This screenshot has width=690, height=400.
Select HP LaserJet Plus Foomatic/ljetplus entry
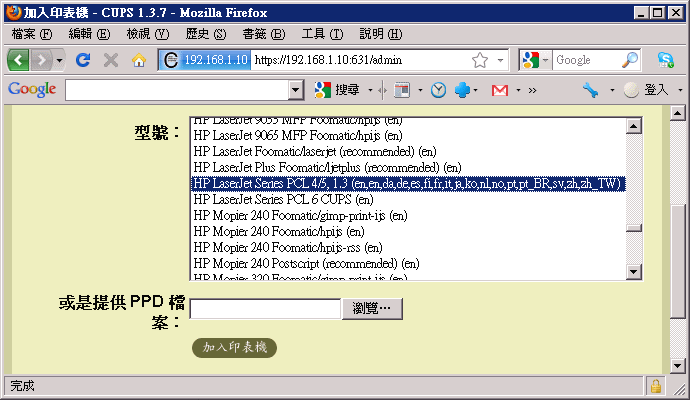click(x=408, y=168)
